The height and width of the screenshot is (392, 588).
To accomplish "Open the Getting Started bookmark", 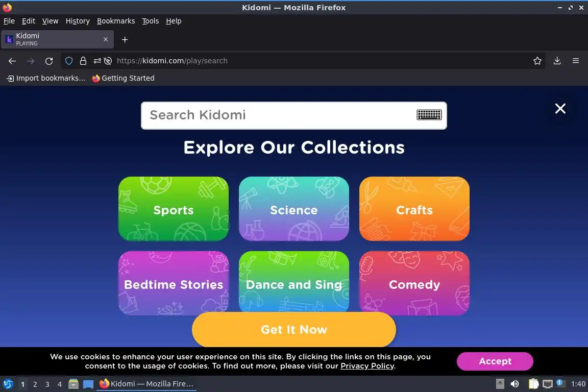I will coord(124,78).
